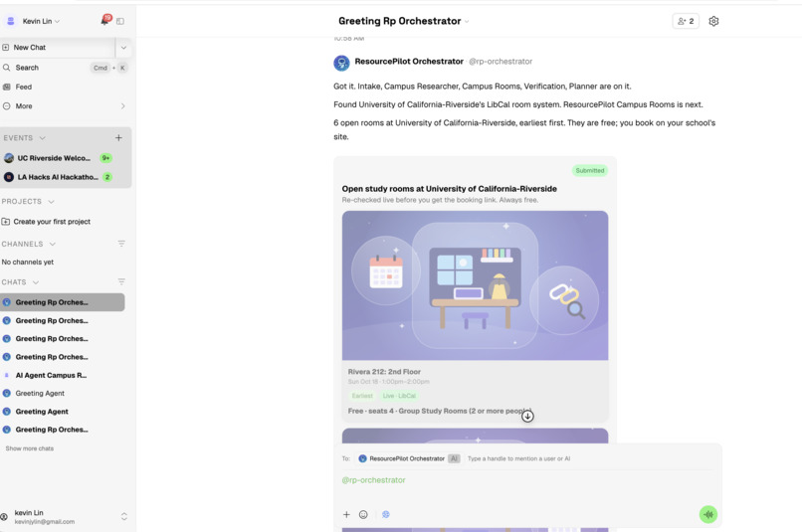The width and height of the screenshot is (802, 532).
Task: Click the AI tools icon in composer
Action: click(x=386, y=515)
